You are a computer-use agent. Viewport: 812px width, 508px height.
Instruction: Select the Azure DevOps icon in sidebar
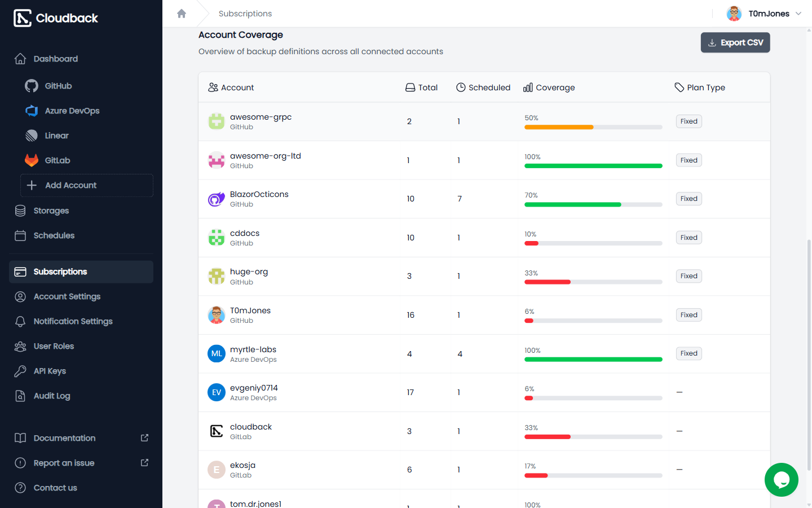click(32, 111)
